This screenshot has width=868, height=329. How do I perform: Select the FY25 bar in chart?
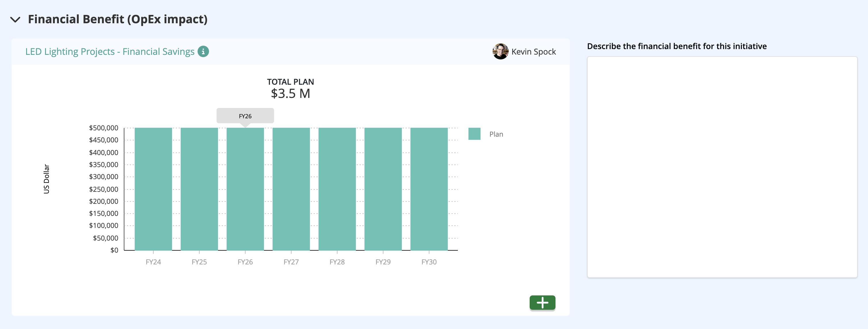(199, 189)
